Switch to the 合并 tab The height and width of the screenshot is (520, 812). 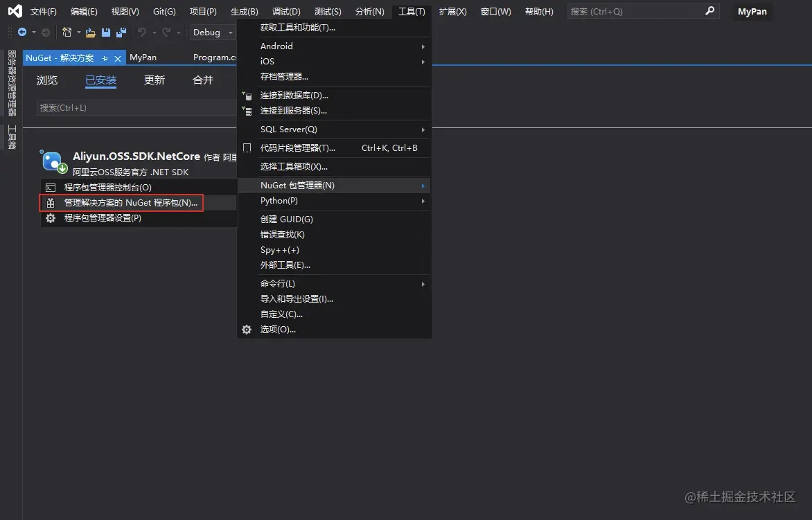(203, 80)
